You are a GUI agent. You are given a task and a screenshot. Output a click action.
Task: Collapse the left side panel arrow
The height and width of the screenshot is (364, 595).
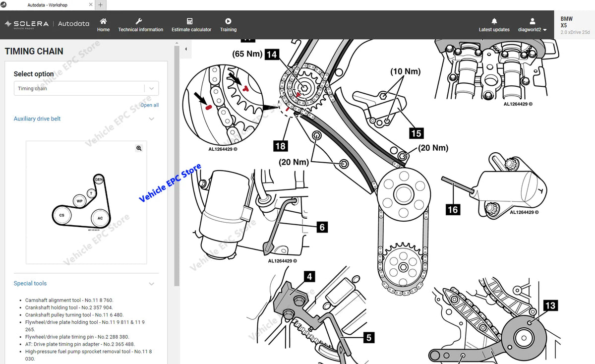tap(185, 49)
